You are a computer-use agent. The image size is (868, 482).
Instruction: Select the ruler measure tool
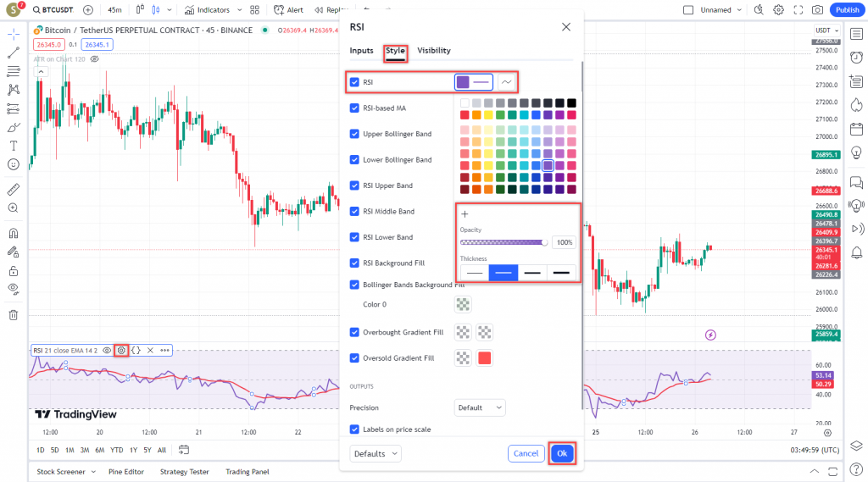click(x=14, y=189)
